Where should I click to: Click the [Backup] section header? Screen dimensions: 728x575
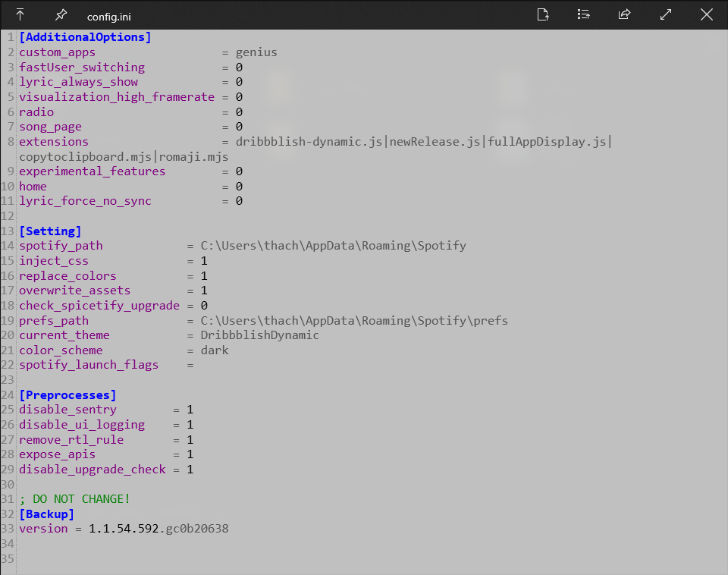click(46, 514)
